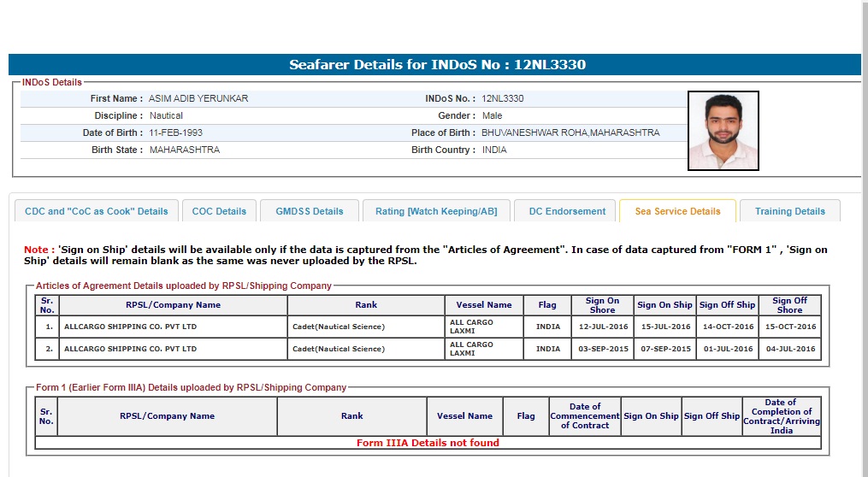Select first row's ALLCARGO SHIPPING CO. PVT LTD cell
This screenshot has height=477, width=868.
point(130,327)
